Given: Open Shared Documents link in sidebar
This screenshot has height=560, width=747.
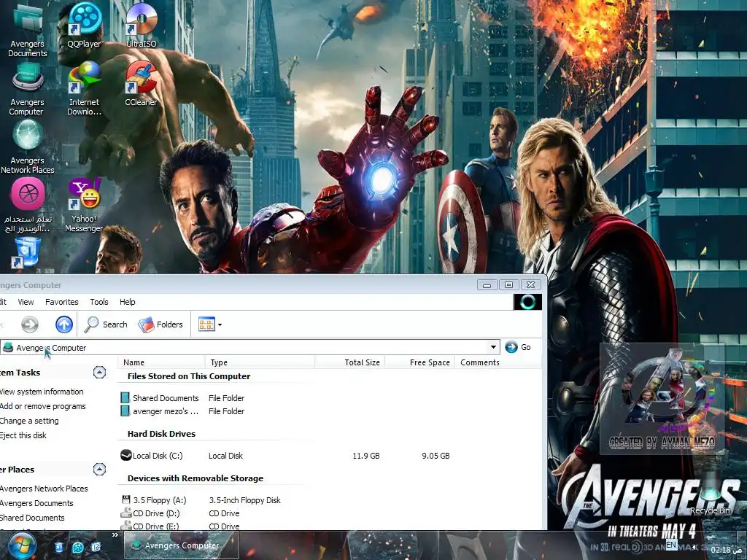Looking at the screenshot, I should [x=32, y=518].
